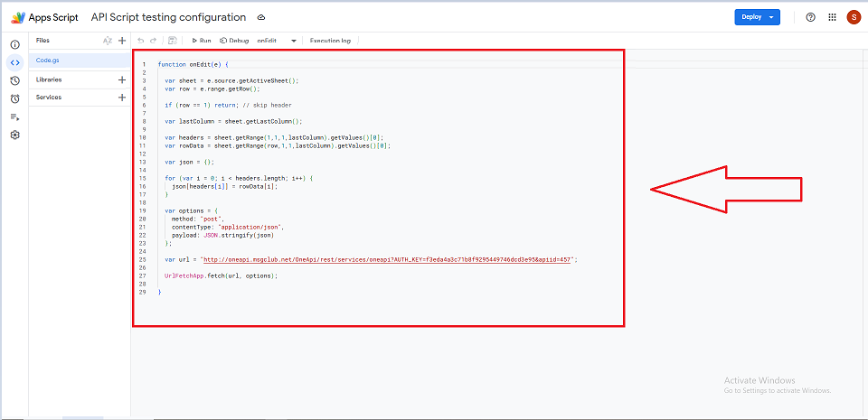Open the Execution log

coord(330,41)
